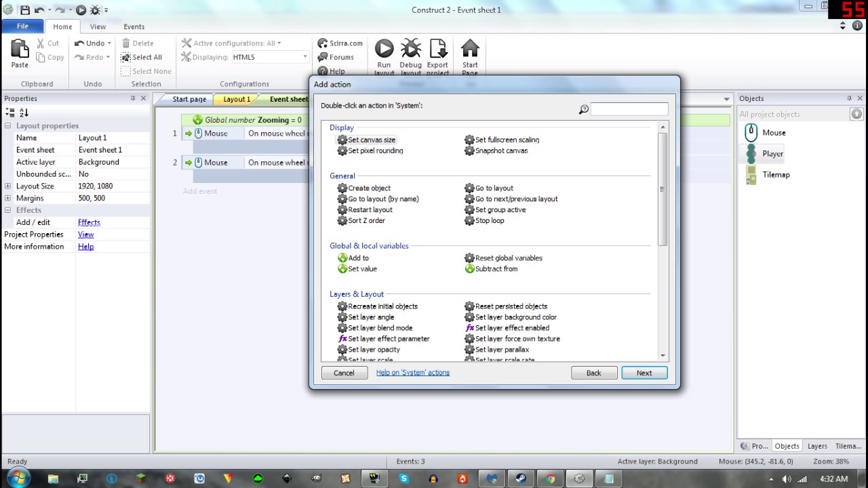Open Skype from the taskbar
This screenshot has width=868, height=488.
[404, 479]
